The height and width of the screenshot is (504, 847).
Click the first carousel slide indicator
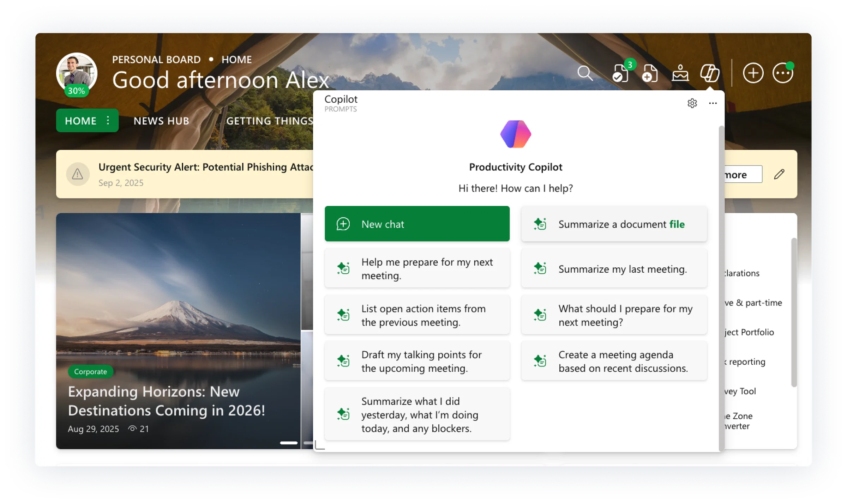click(x=288, y=443)
